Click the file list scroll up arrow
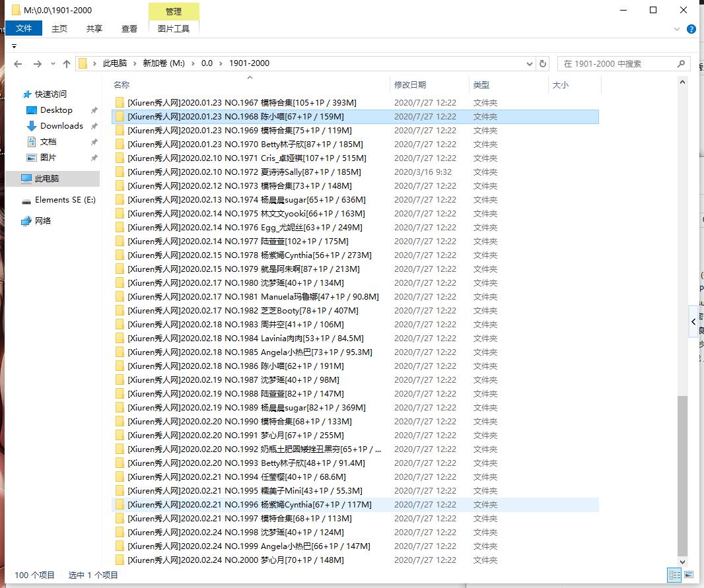Viewport: 704px width, 588px height. pyautogui.click(x=682, y=82)
